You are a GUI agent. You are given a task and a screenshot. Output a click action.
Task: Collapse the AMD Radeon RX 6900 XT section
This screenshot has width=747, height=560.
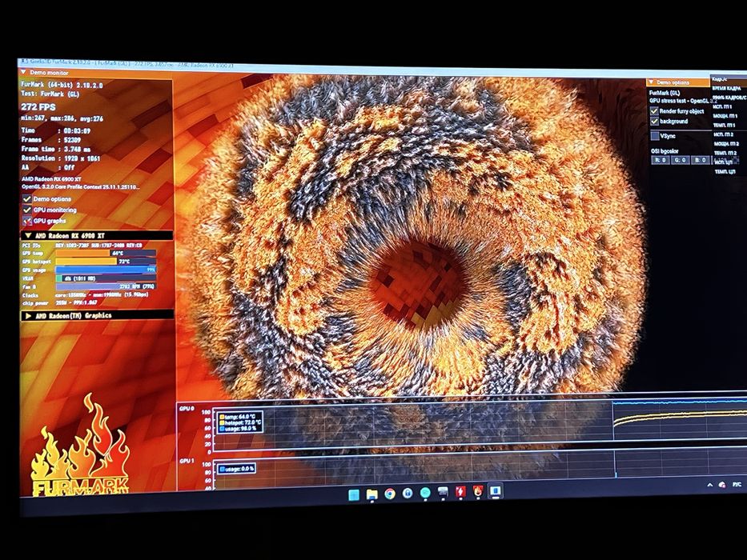pyautogui.click(x=28, y=236)
